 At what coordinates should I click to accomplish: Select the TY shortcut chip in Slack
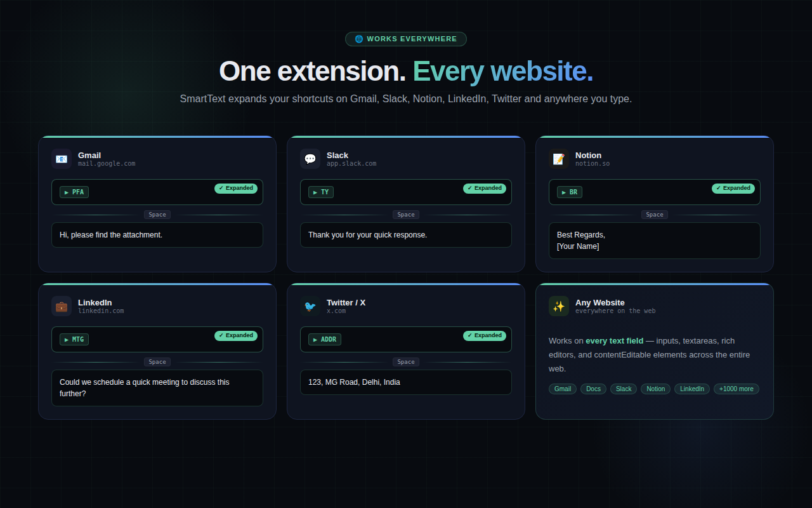coord(321,192)
